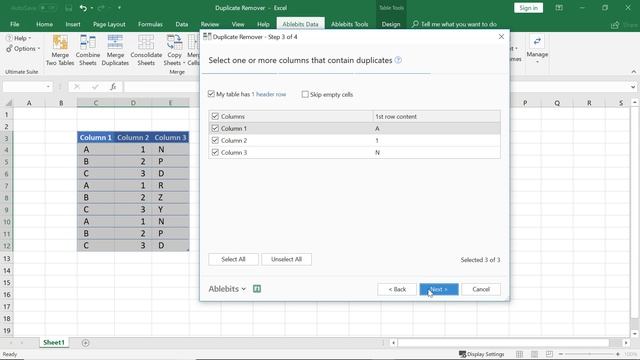Image resolution: width=640 pixels, height=360 pixels.
Task: Click the Column 1 header cell in the table
Action: [96, 138]
